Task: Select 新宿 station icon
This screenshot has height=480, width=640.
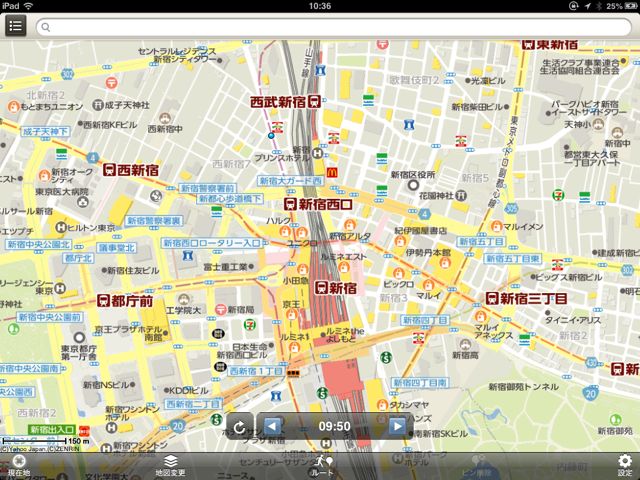Action: (322, 287)
